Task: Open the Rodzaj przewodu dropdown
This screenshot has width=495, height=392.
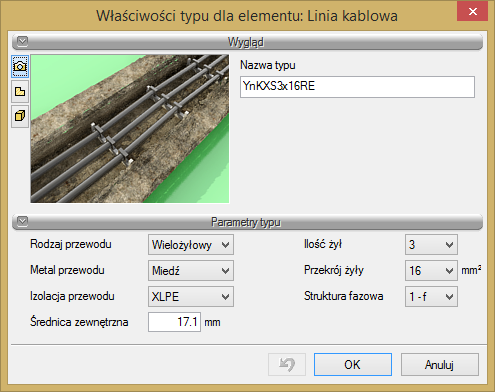Action: (191, 245)
